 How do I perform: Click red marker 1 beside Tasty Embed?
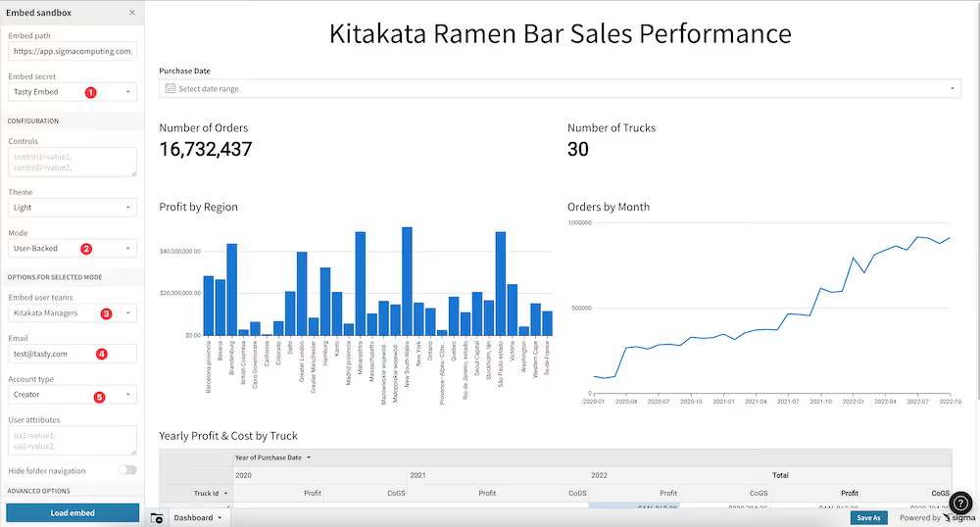click(90, 92)
